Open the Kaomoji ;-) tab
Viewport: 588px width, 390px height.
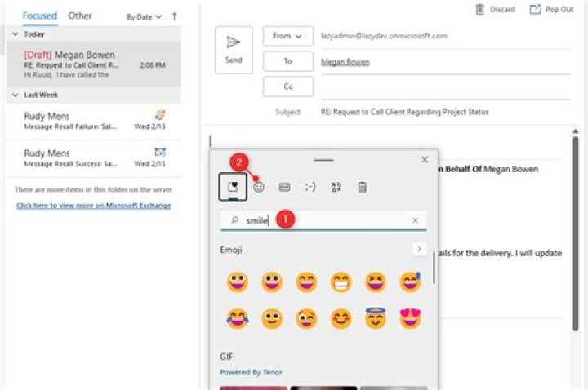tap(310, 187)
